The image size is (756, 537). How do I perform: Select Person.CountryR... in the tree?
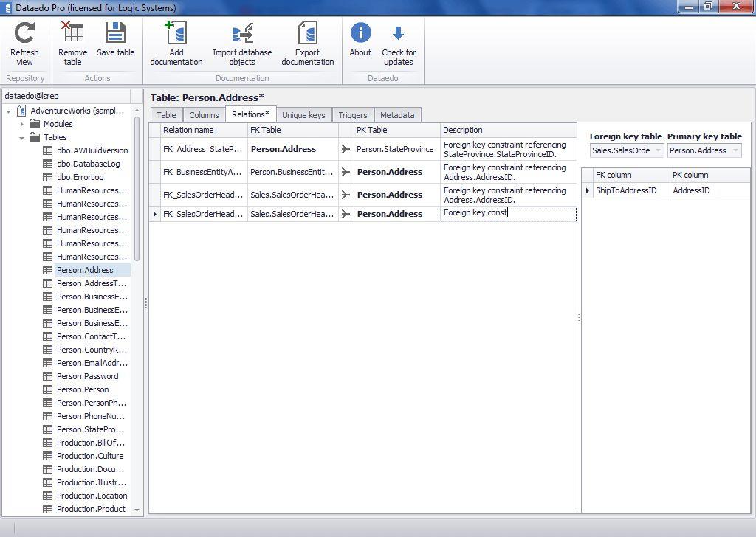pos(92,350)
